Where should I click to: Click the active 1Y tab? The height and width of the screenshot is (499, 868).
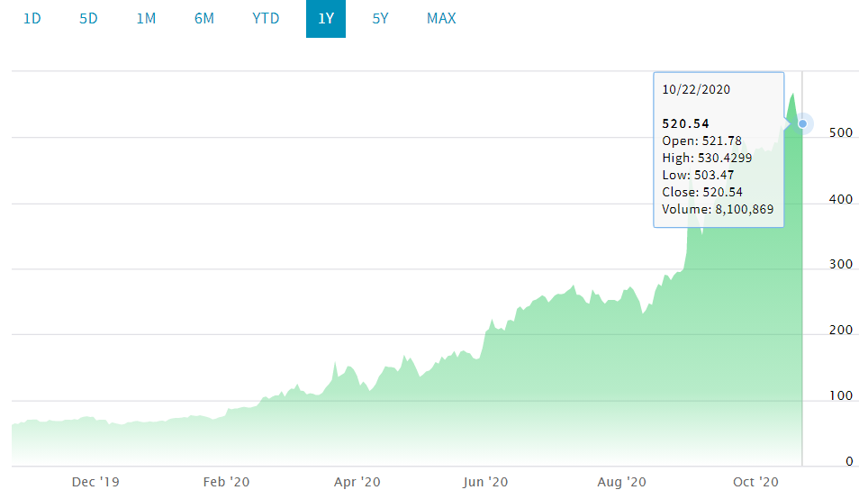pos(326,18)
